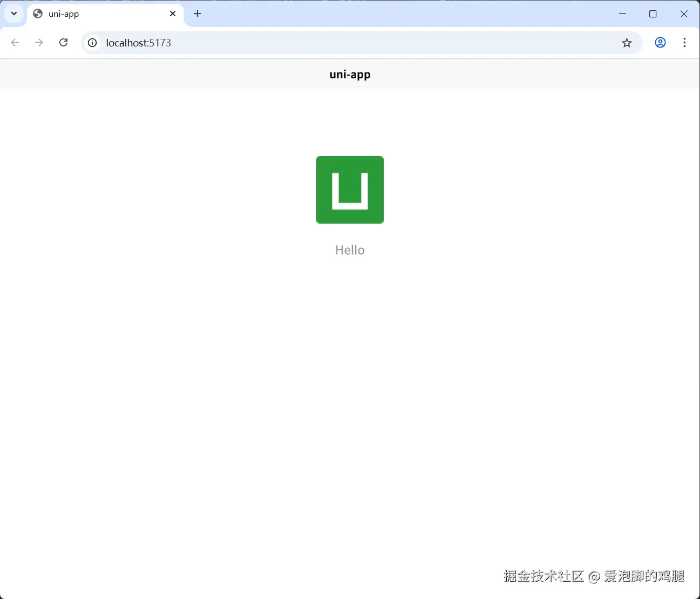Open a new tab with plus button
The image size is (700, 599).
(198, 14)
